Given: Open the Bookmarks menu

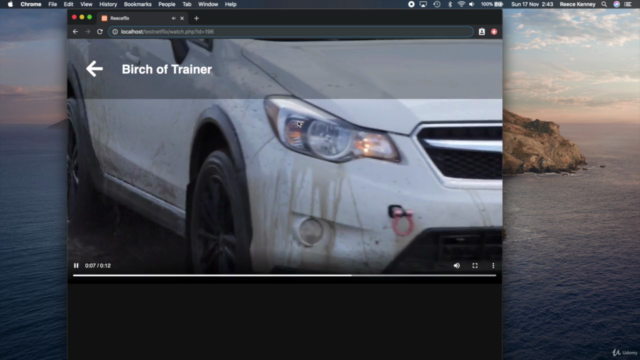Looking at the screenshot, I should coord(138,4).
